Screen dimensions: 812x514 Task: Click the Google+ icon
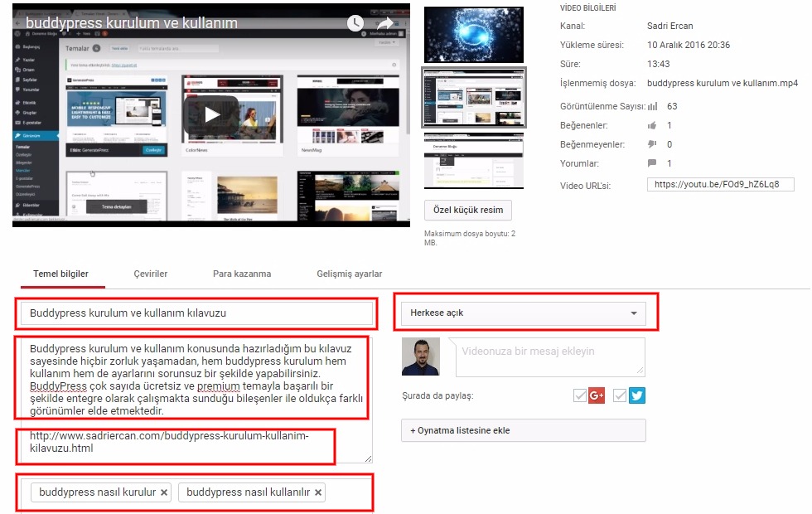coord(597,396)
